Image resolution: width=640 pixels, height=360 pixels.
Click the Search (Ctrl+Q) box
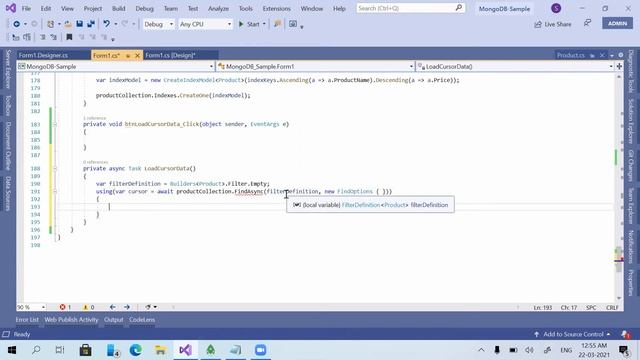410,8
